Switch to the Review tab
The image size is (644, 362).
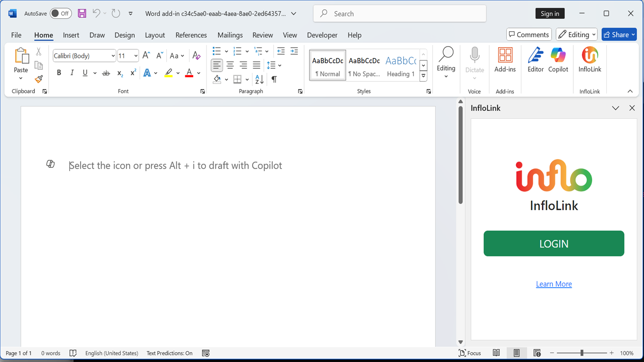(x=263, y=35)
